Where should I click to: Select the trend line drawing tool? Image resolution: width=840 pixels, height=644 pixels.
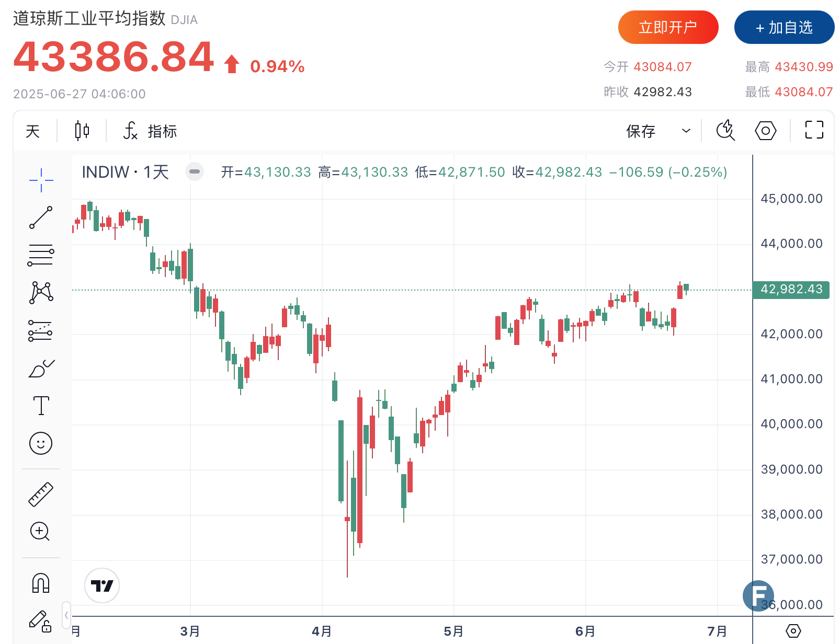pyautogui.click(x=41, y=217)
